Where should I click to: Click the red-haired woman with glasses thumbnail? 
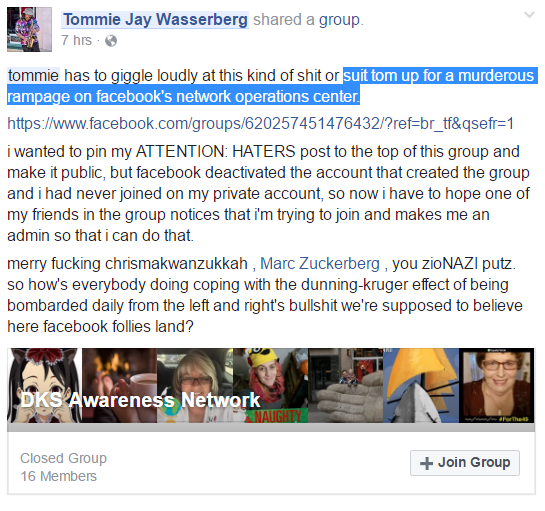click(497, 386)
